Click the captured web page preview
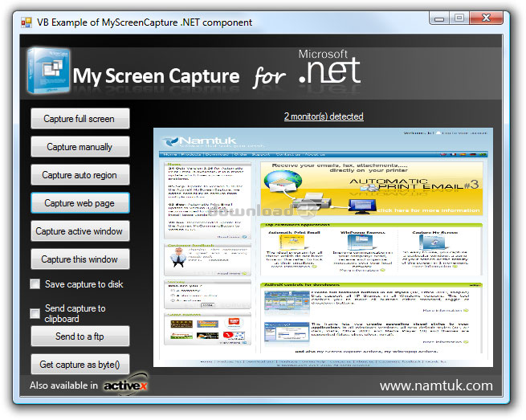Viewport: 526px width, 420px height. [323, 247]
